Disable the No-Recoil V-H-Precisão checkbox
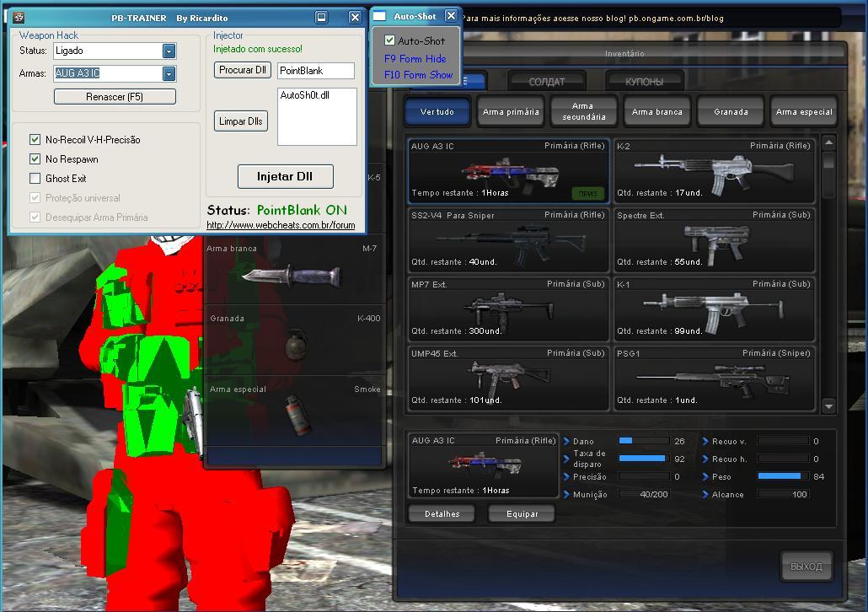 click(x=35, y=140)
